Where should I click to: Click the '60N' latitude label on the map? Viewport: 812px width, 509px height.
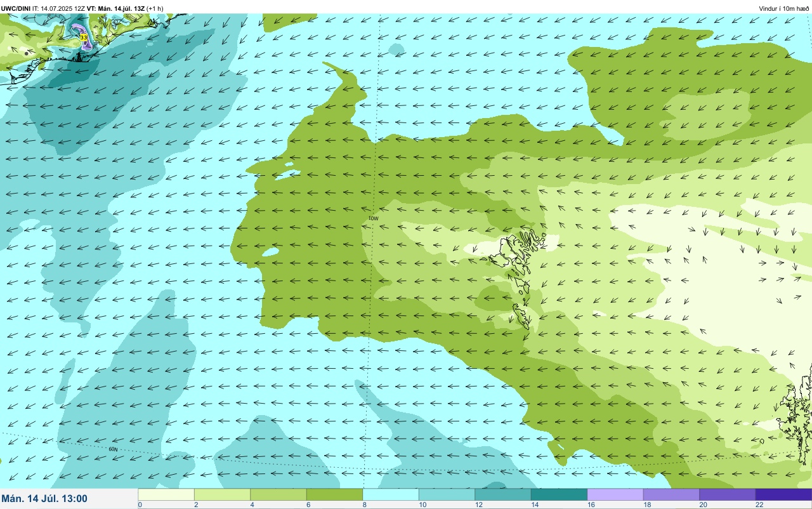(113, 449)
